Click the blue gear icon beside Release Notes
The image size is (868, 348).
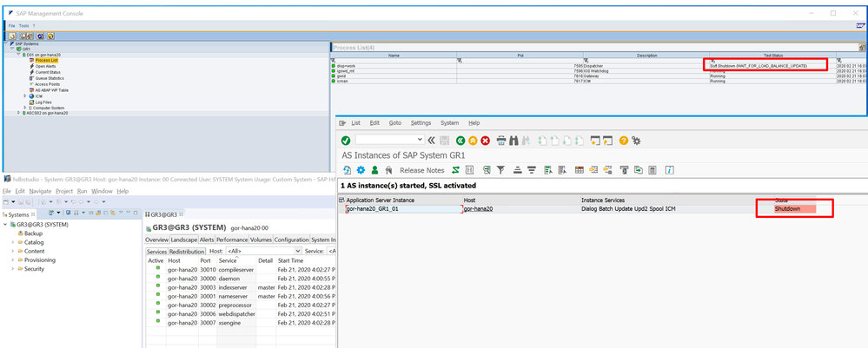(x=361, y=170)
